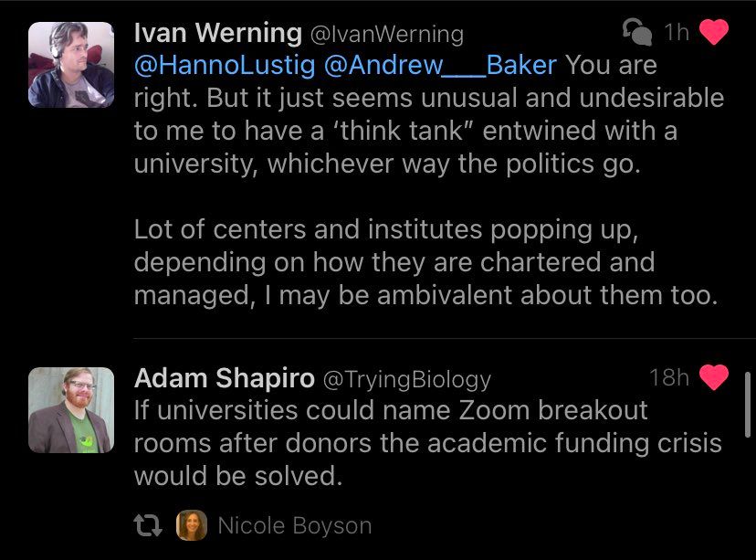Open Adam Shapiro's profile picture
This screenshot has width=756, height=560.
71,410
